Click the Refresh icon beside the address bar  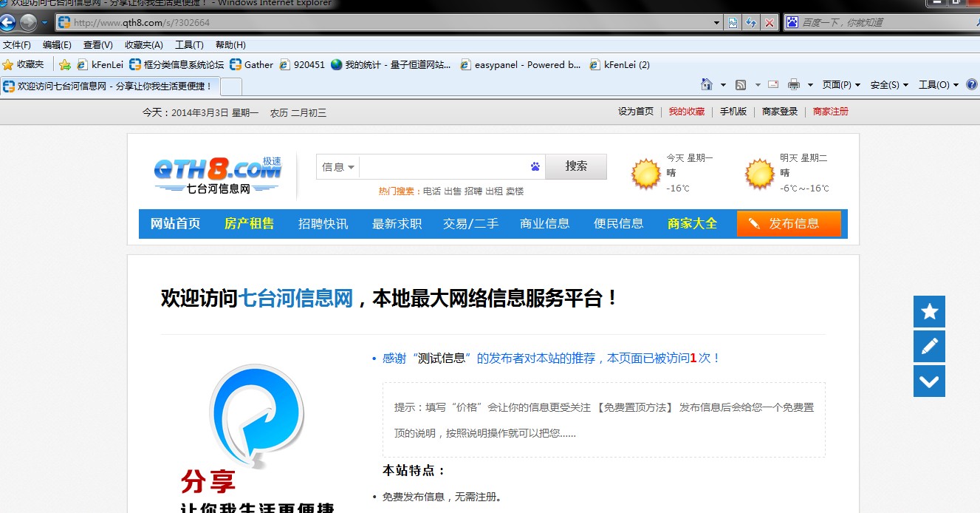[751, 23]
